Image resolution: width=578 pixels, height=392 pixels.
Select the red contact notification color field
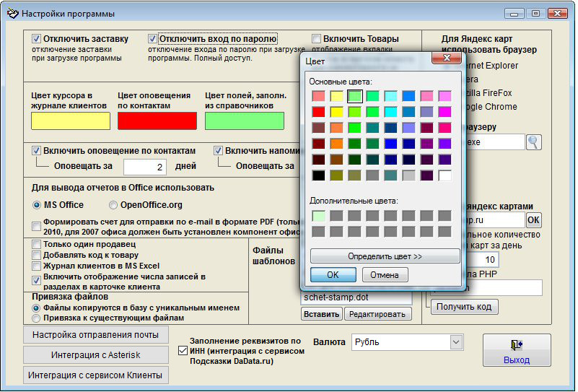pyautogui.click(x=157, y=121)
